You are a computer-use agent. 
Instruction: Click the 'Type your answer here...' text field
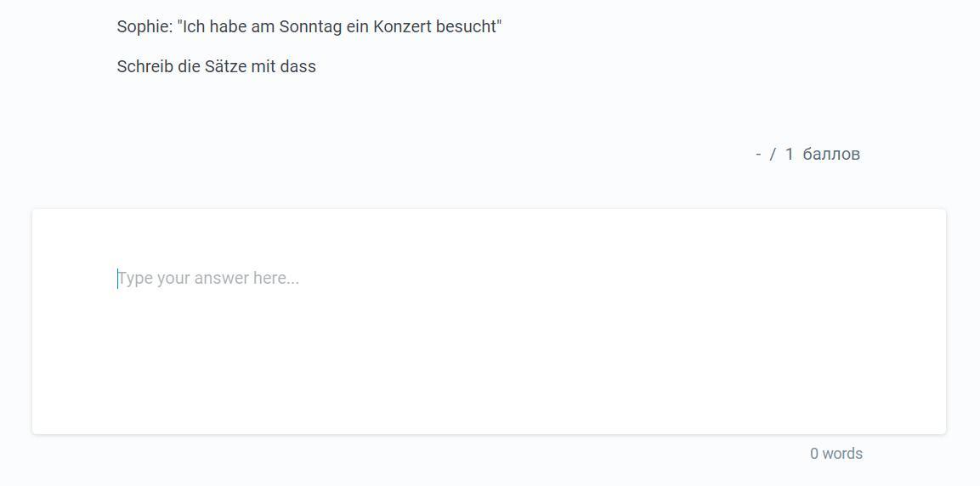pos(489,321)
